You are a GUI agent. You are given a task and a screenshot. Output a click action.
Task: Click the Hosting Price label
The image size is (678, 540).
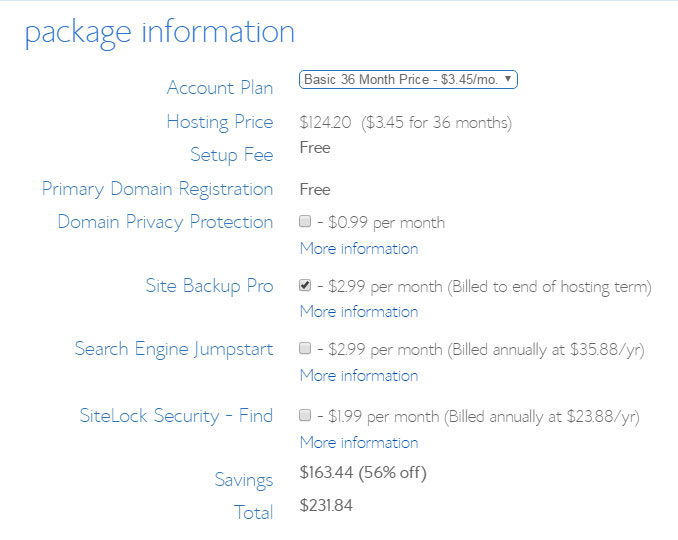pyautogui.click(x=220, y=122)
